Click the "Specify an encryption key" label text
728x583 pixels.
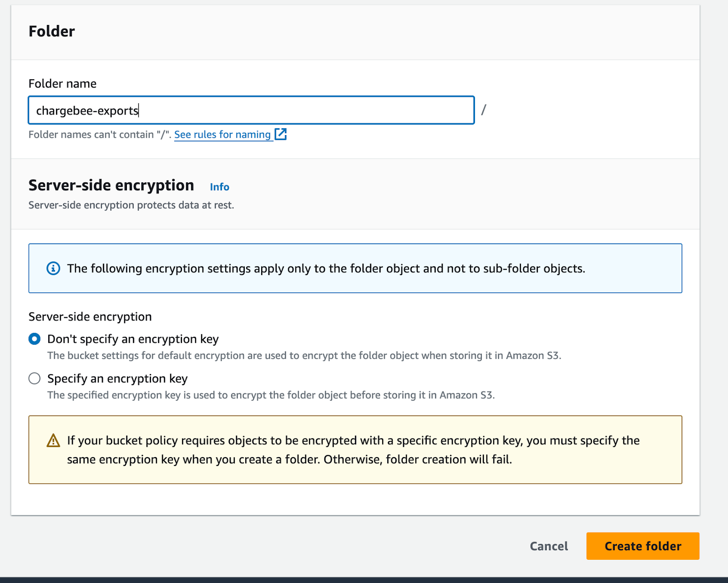coord(117,379)
